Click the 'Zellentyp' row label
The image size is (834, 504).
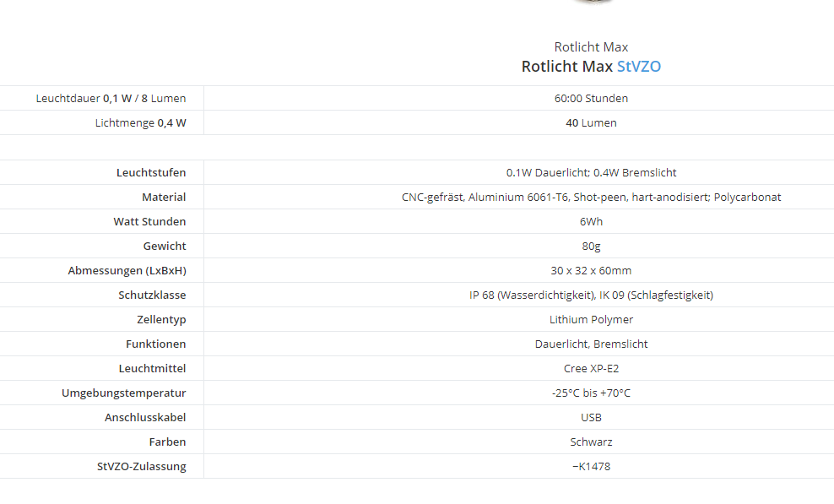(x=161, y=320)
